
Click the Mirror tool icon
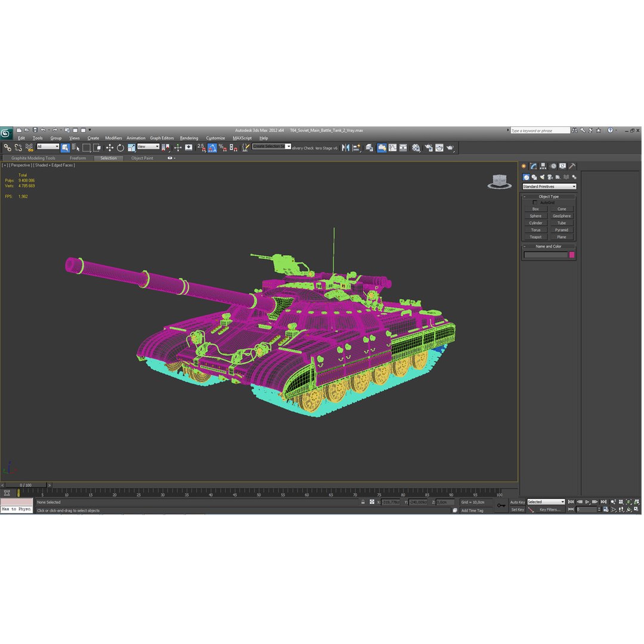click(x=345, y=147)
